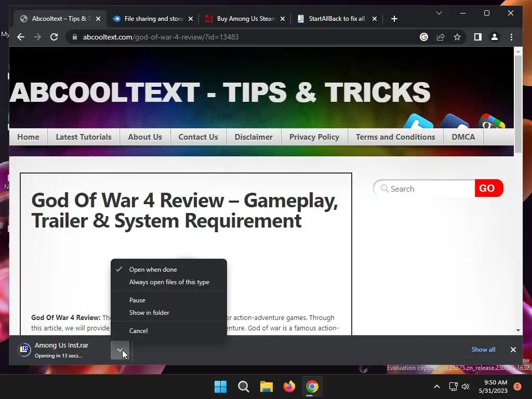Image resolution: width=532 pixels, height=399 pixels.
Task: Cancel the download from the menu
Action: 169,330
